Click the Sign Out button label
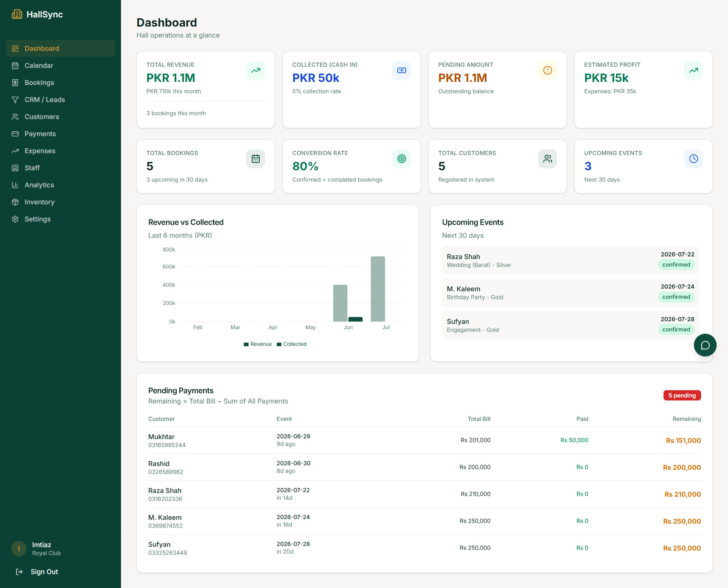Screen dimensions: 728x588 point(44,572)
